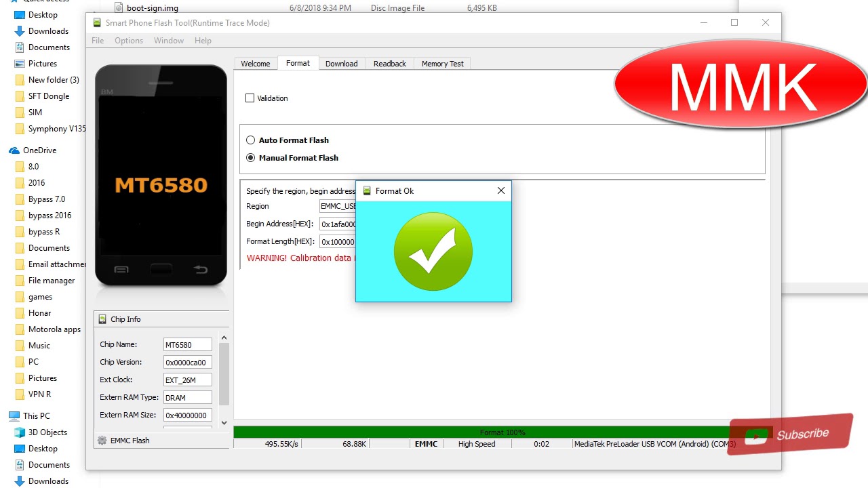Open the Options menu

129,41
